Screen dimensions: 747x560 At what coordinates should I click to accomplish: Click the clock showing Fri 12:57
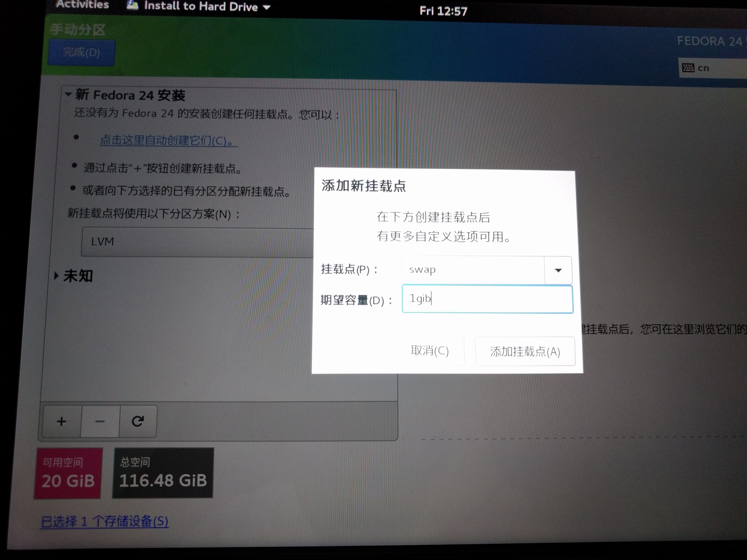[444, 11]
